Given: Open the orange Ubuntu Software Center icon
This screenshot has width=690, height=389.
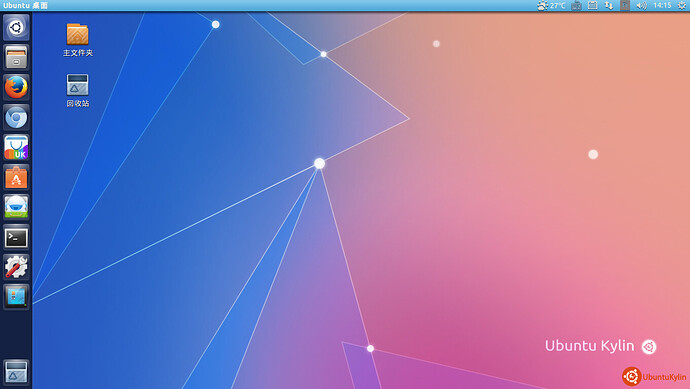Looking at the screenshot, I should tap(16, 177).
